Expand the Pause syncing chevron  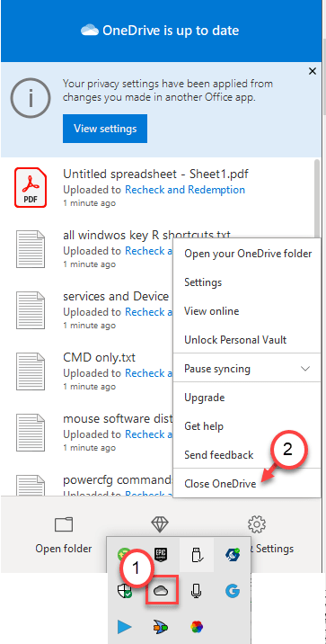click(305, 369)
